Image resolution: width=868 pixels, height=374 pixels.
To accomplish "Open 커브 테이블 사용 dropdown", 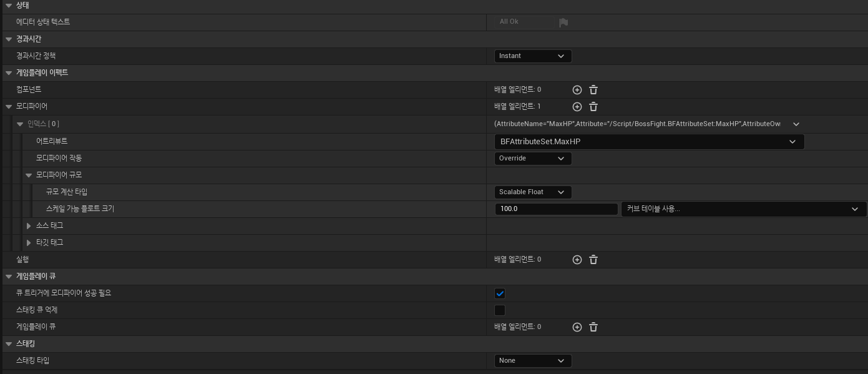I will pyautogui.click(x=744, y=209).
